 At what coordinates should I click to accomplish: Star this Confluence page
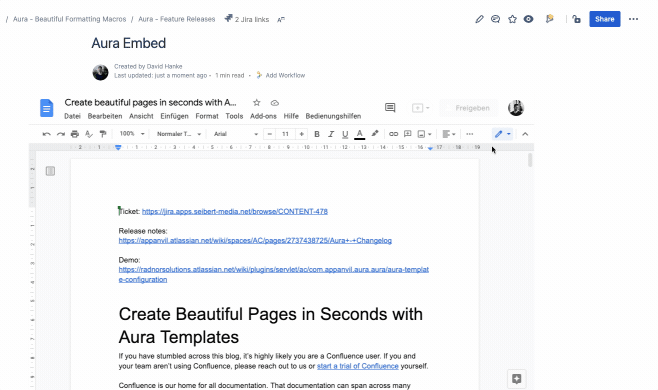[x=512, y=19]
